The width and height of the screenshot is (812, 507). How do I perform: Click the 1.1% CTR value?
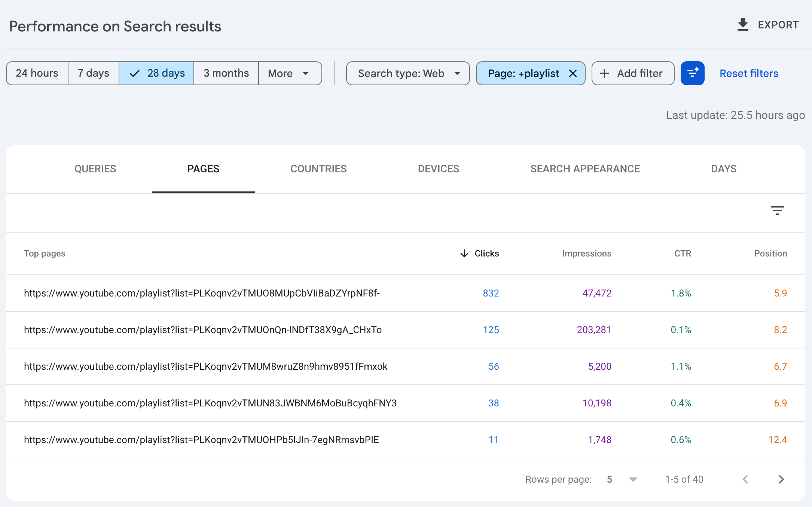pyautogui.click(x=681, y=366)
